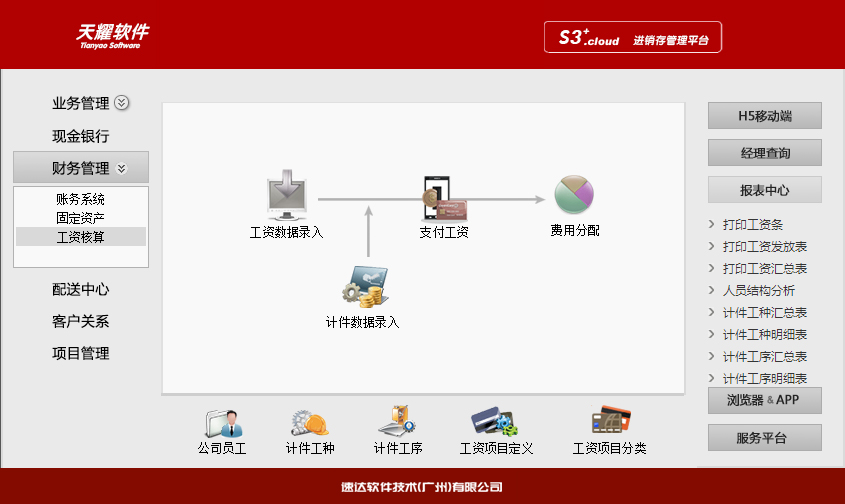
Task: Expand the 打印工资条 arrow
Action: [711, 225]
